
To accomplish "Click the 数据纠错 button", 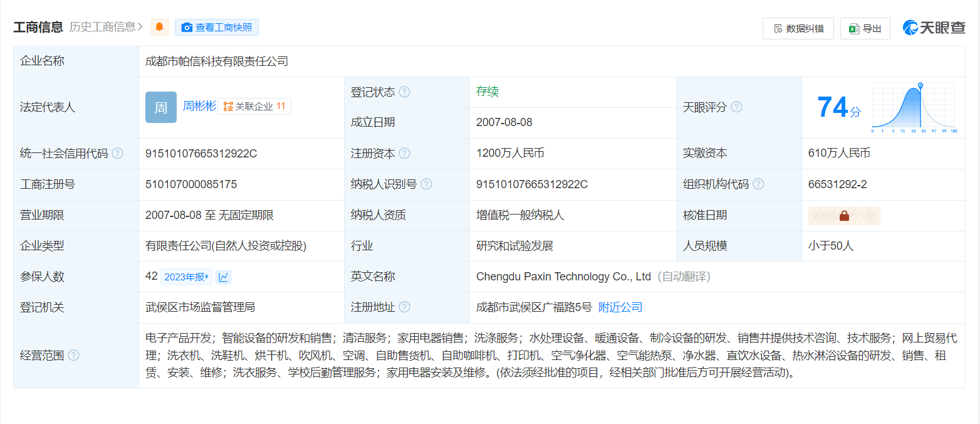I will click(798, 28).
